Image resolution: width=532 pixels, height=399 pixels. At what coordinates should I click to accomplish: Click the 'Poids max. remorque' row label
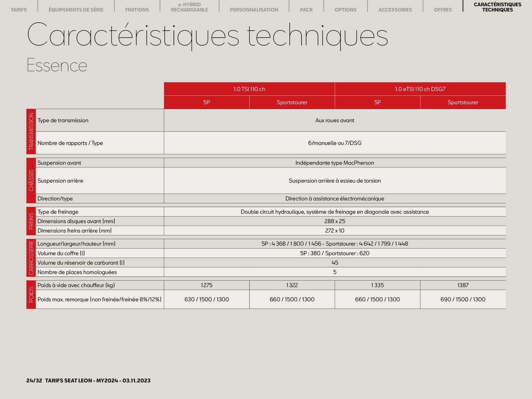point(99,299)
